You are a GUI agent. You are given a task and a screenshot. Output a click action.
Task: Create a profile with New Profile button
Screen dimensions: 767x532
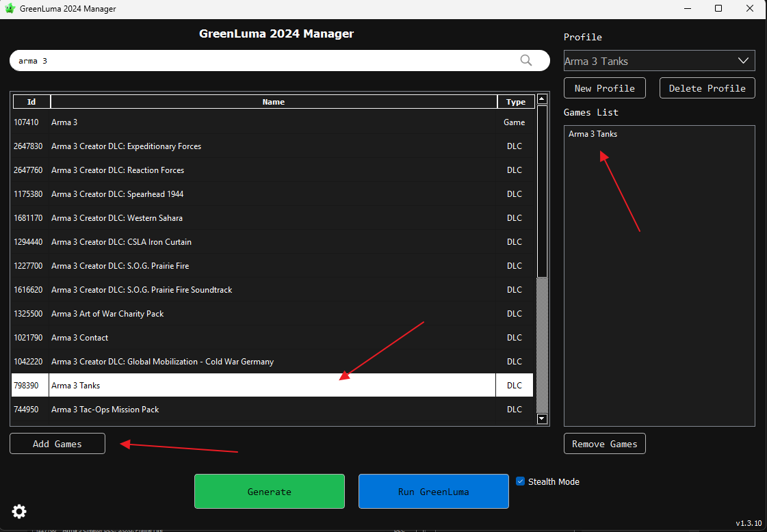[604, 88]
